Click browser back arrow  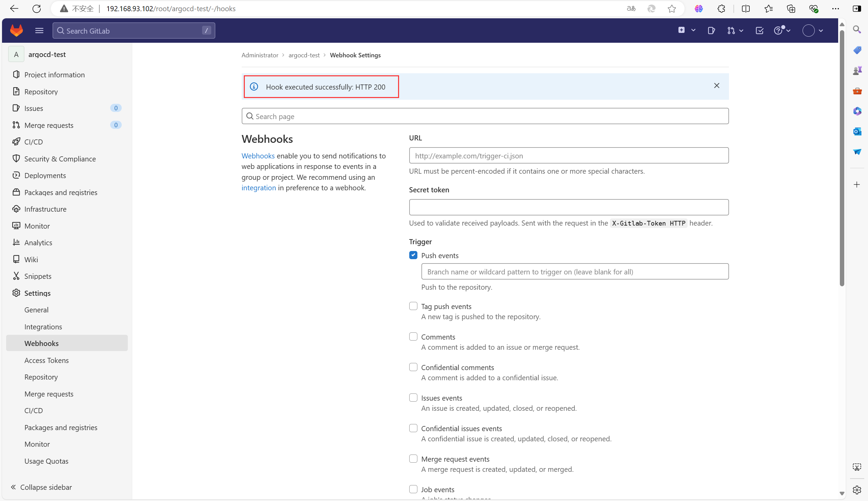14,8
